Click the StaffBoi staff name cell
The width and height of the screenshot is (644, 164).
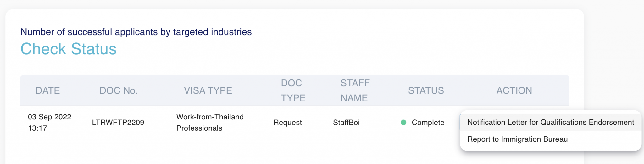pyautogui.click(x=346, y=123)
